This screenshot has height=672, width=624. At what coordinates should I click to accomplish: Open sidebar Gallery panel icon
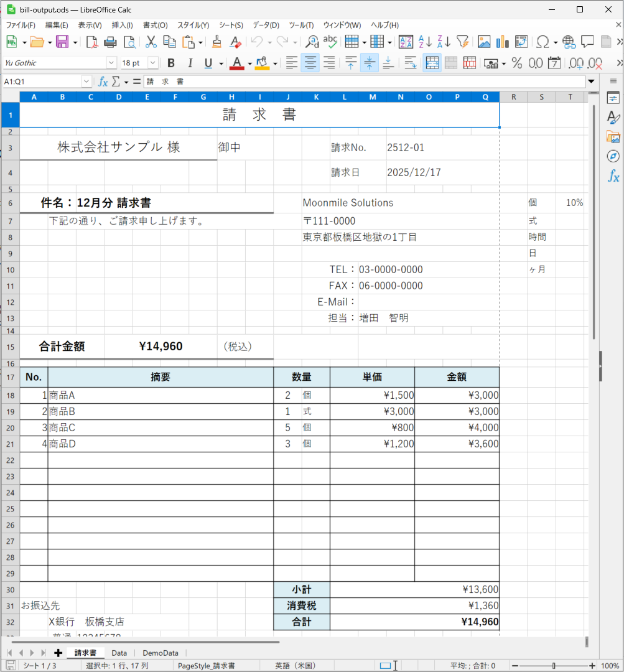(613, 137)
